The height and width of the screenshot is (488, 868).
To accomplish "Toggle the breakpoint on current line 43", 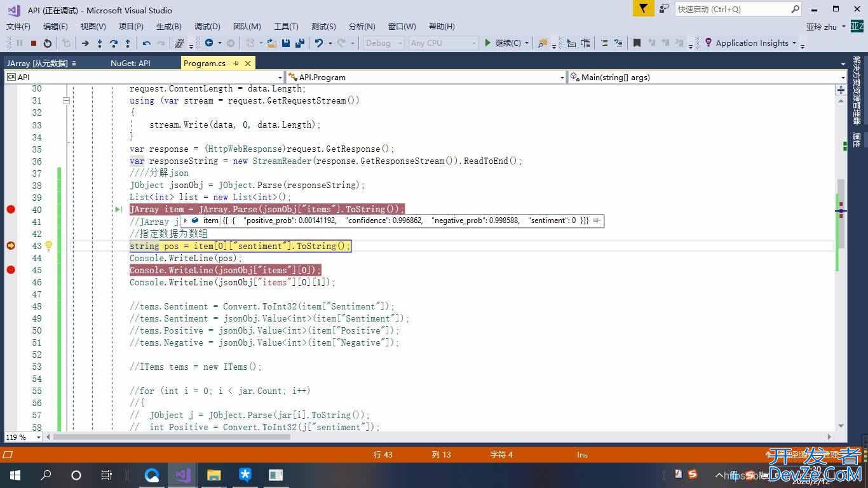I will point(11,246).
